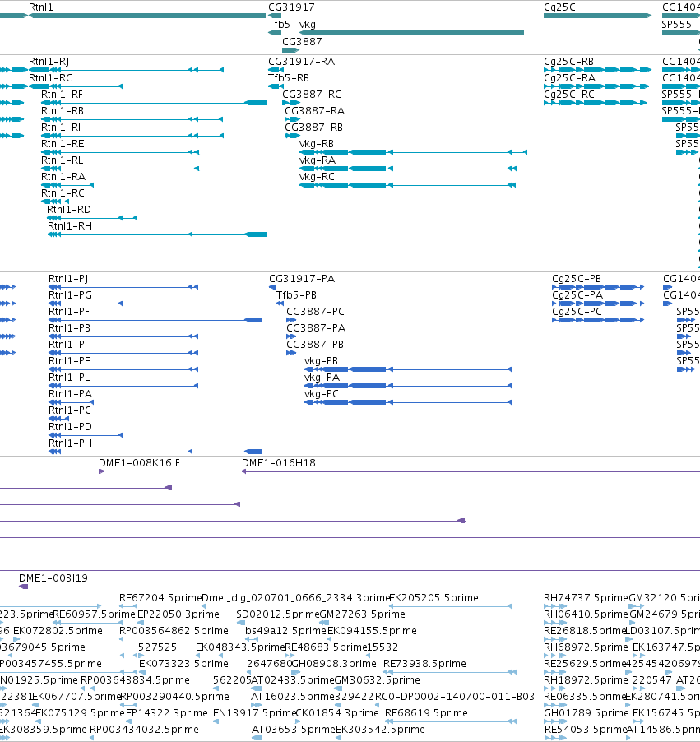
Task: Click transcript vkg-RB label
Action: click(x=317, y=144)
